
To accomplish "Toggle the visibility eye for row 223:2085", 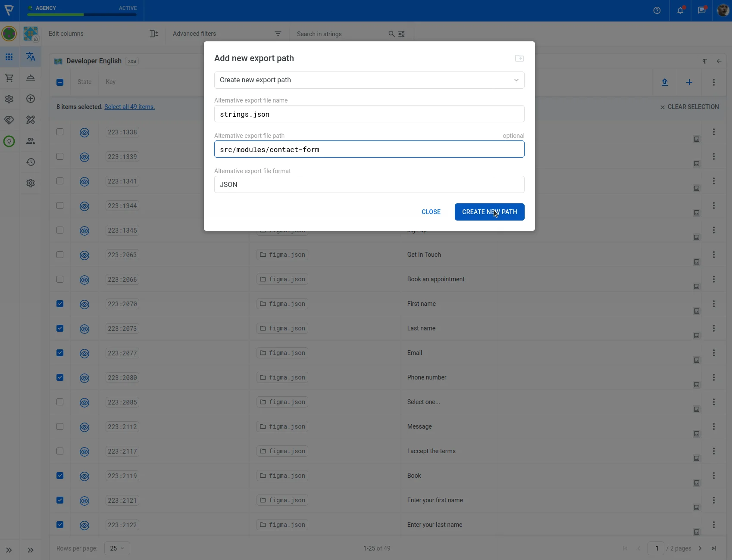I will click(84, 402).
